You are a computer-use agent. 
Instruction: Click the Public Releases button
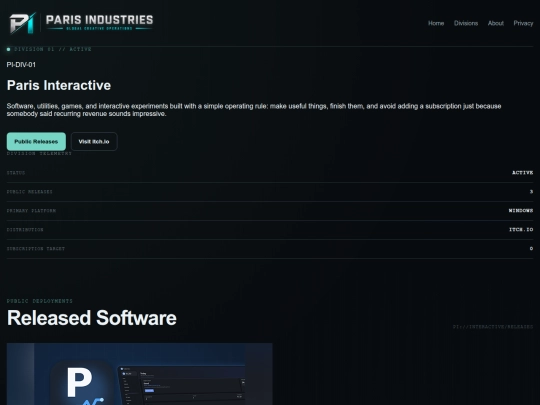coord(36,142)
